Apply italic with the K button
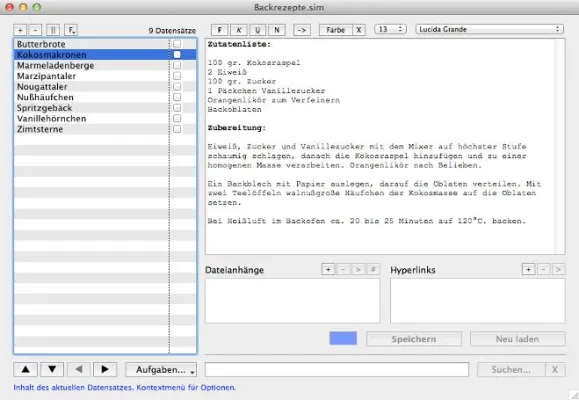The image size is (579, 400). [x=239, y=30]
